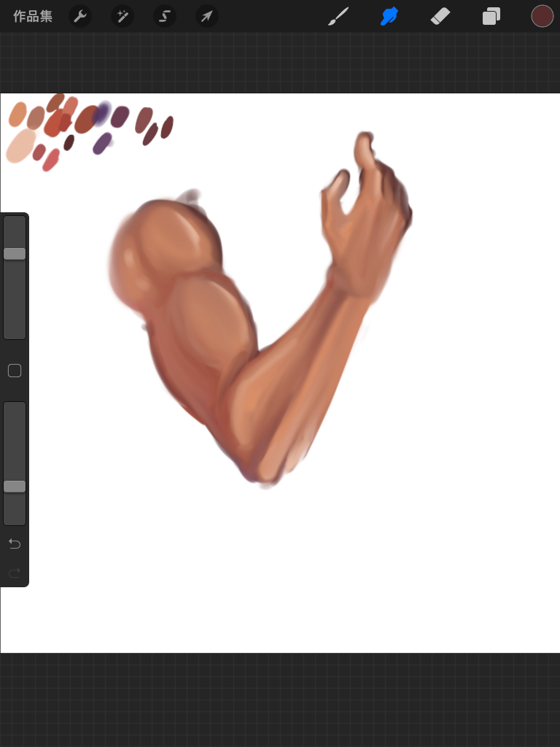This screenshot has width=560, height=747.
Task: Activate the Transform arrow tool
Action: point(207,17)
